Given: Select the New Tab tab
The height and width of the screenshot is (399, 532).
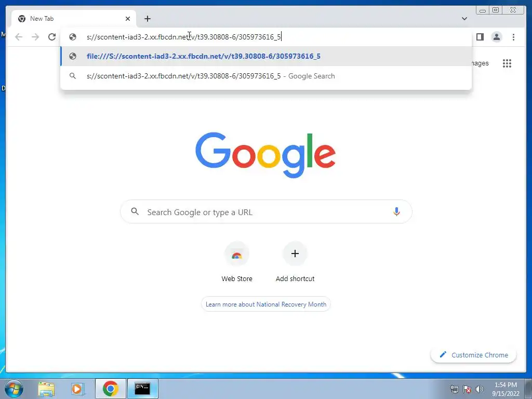Looking at the screenshot, I should [74, 19].
